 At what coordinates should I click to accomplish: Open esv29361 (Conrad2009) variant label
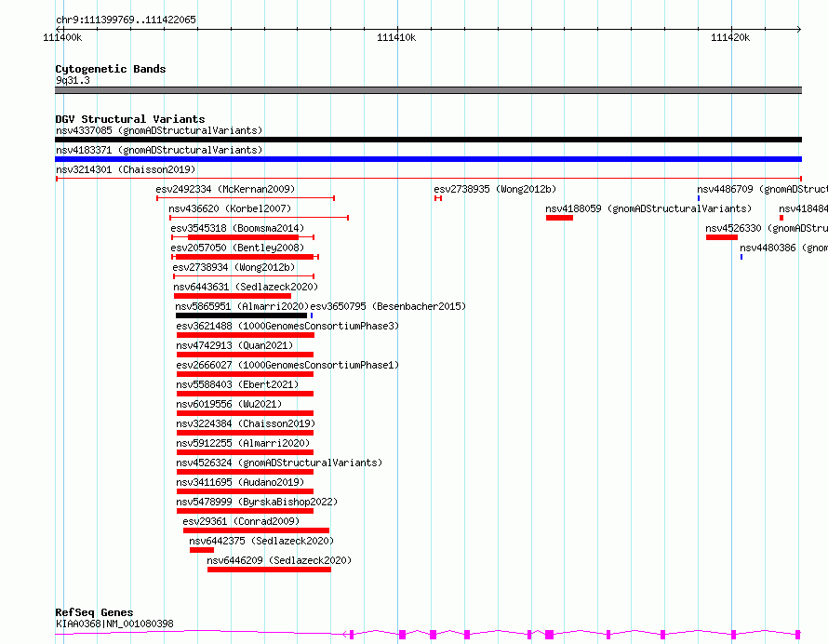pos(241,521)
